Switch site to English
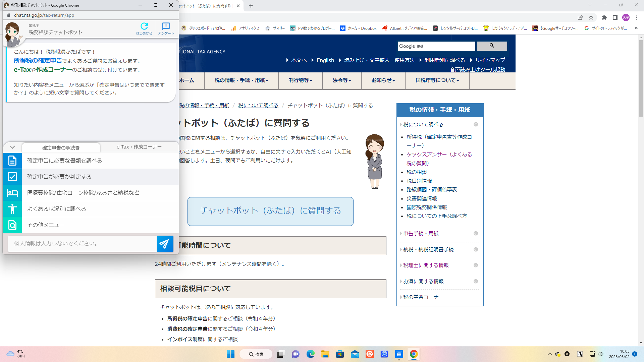The image size is (644, 362). tap(325, 60)
